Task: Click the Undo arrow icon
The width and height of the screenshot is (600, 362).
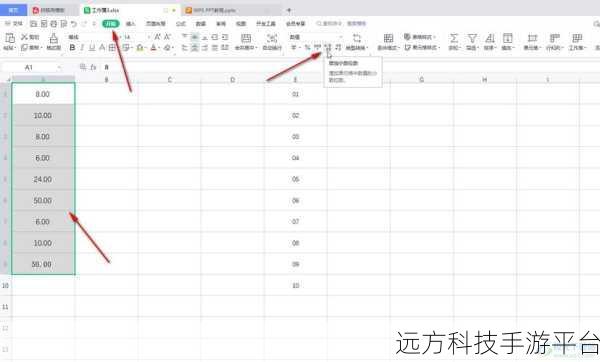Action: pyautogui.click(x=73, y=24)
